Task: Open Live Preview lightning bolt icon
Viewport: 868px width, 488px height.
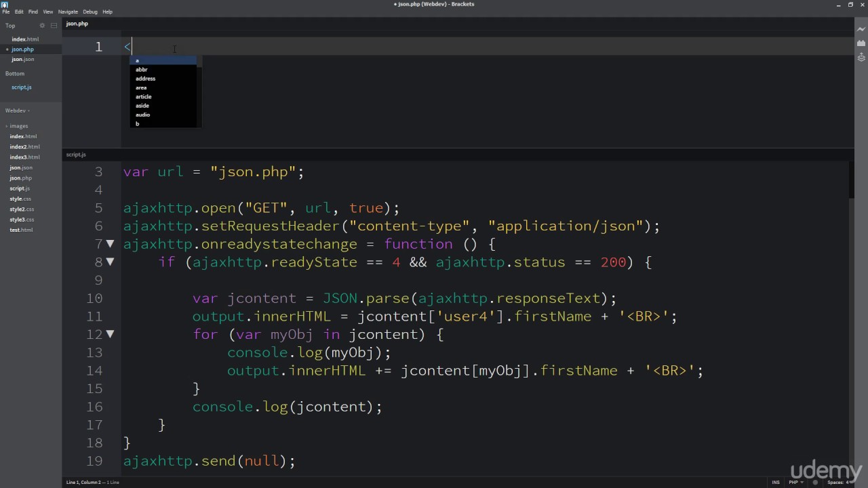Action: coord(861,29)
